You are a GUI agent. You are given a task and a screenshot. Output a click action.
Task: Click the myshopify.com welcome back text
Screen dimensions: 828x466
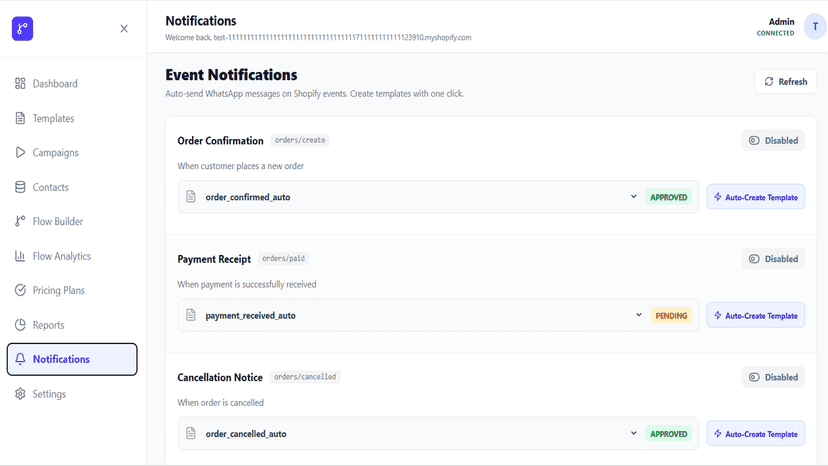click(x=318, y=38)
